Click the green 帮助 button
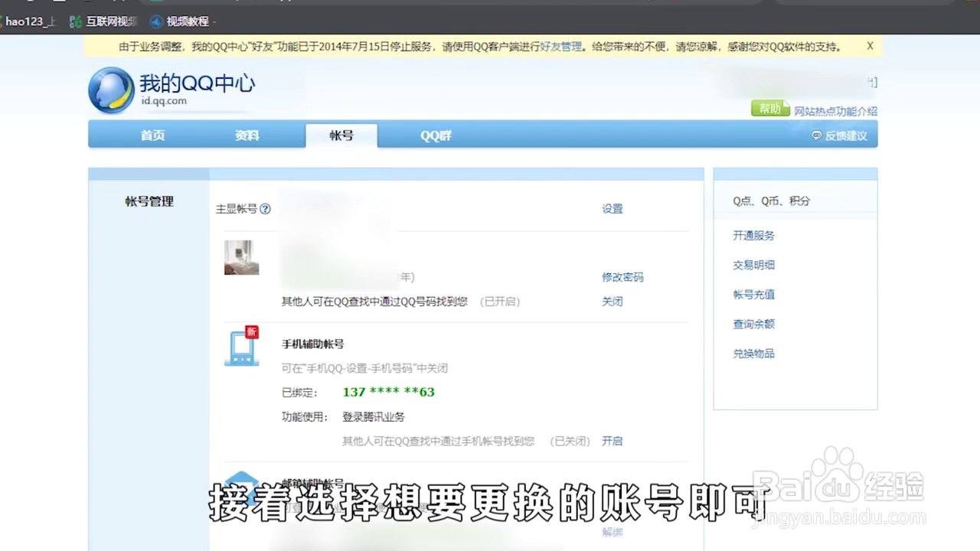980x551 pixels. pos(769,109)
